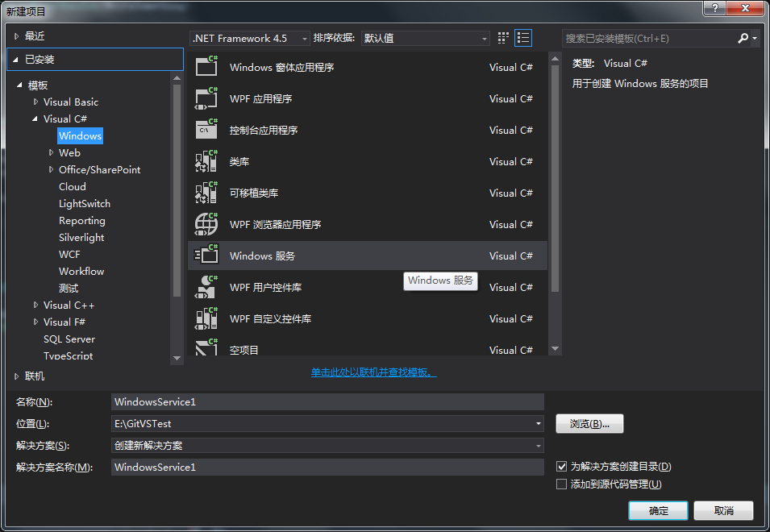The height and width of the screenshot is (532, 770).
Task: Expand the Visual Basic node
Action: pos(35,102)
